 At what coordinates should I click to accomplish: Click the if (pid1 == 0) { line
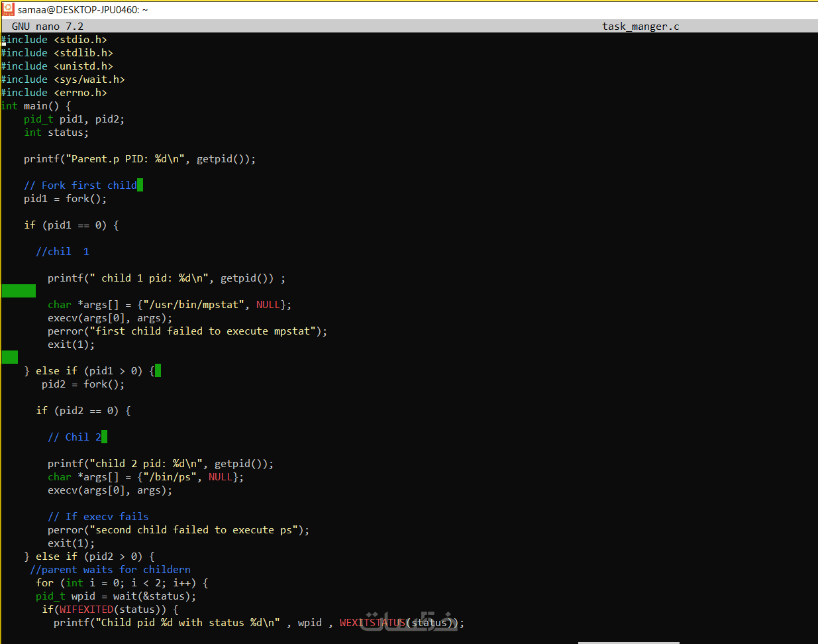[x=72, y=225]
